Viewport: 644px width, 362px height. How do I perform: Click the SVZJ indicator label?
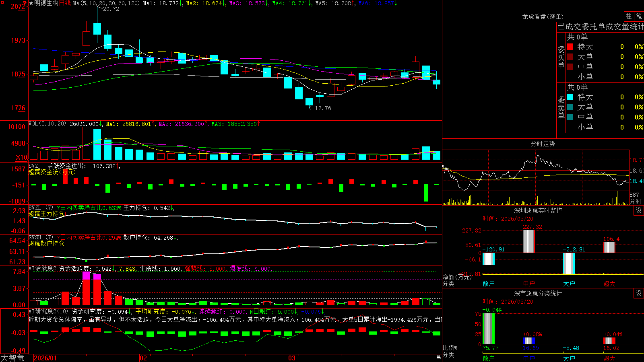click(35, 166)
